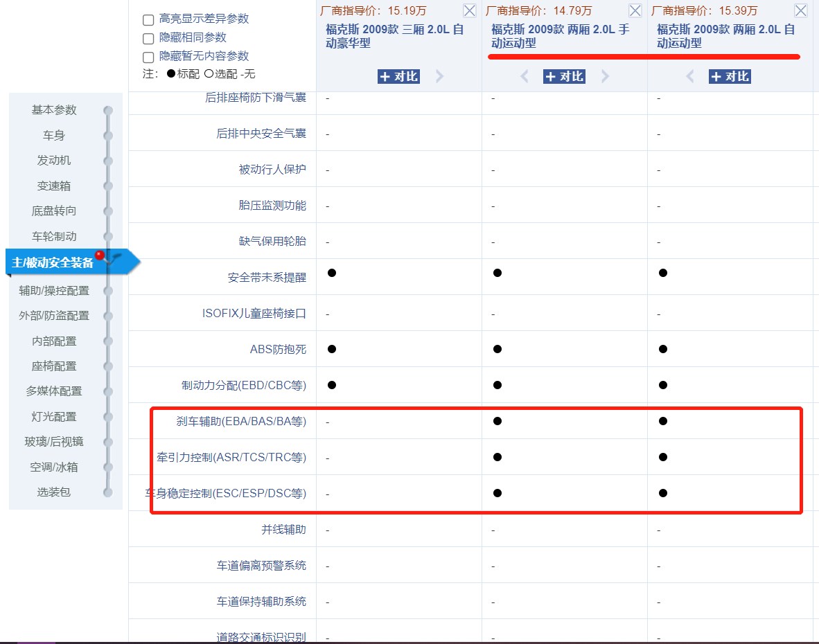Jump to 选装包 section
This screenshot has width=819, height=644.
tap(54, 492)
